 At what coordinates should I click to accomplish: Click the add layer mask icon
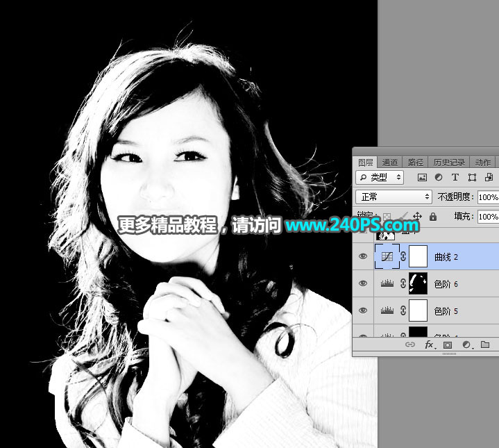448,345
